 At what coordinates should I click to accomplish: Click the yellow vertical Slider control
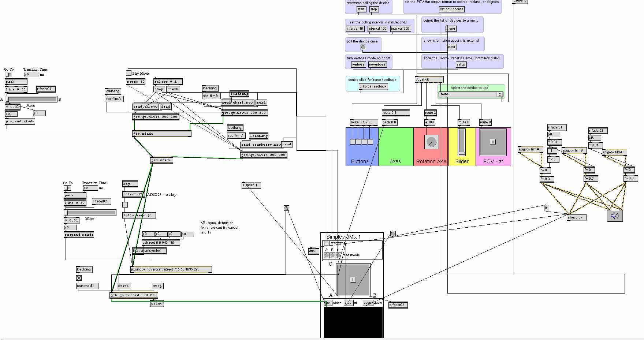click(x=462, y=142)
